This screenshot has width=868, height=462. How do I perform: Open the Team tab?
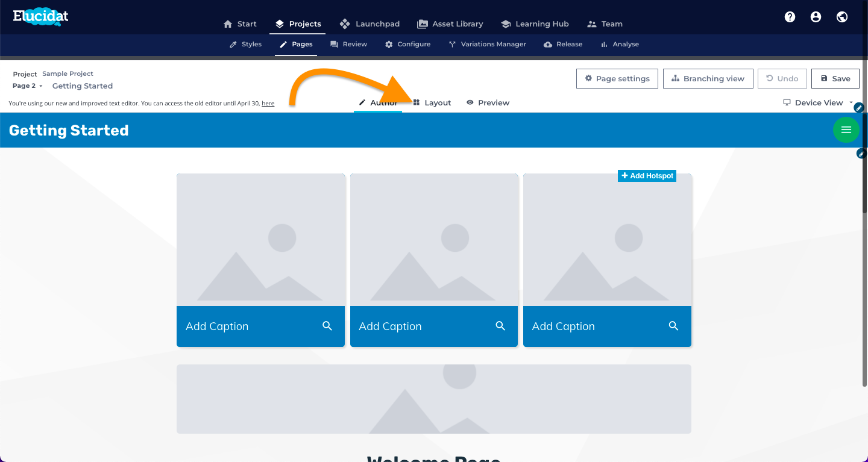tap(605, 24)
